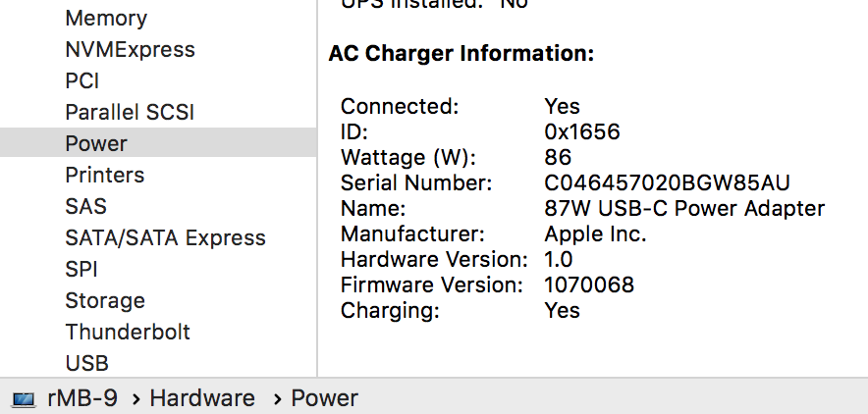Open the NVMExpress section
868x414 pixels.
[x=130, y=50]
